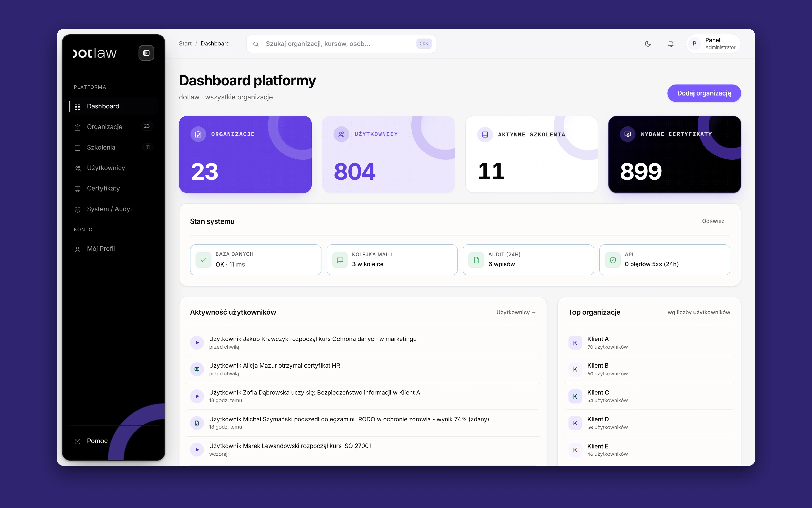
Task: Click the API shield icon
Action: [613, 260]
